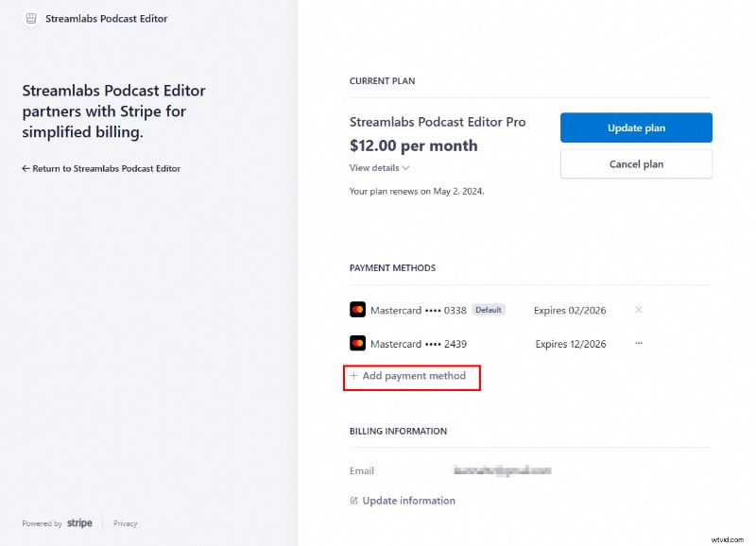Click the Mastercard icon beside card ending 2439
Screen dimensions: 756x546
point(357,343)
